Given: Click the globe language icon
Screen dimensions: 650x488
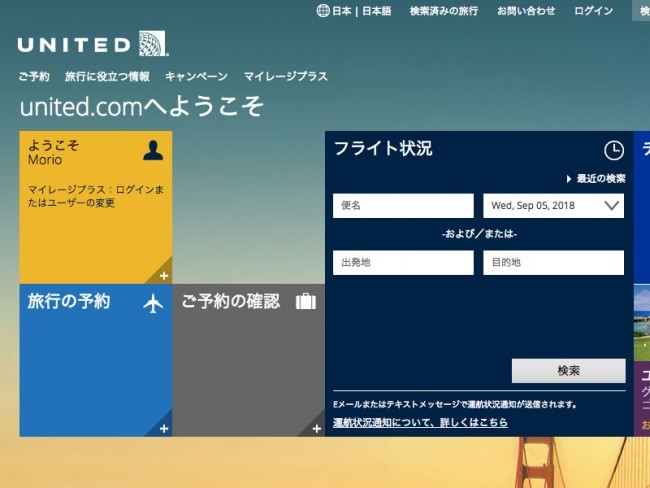Looking at the screenshot, I should coord(323,11).
